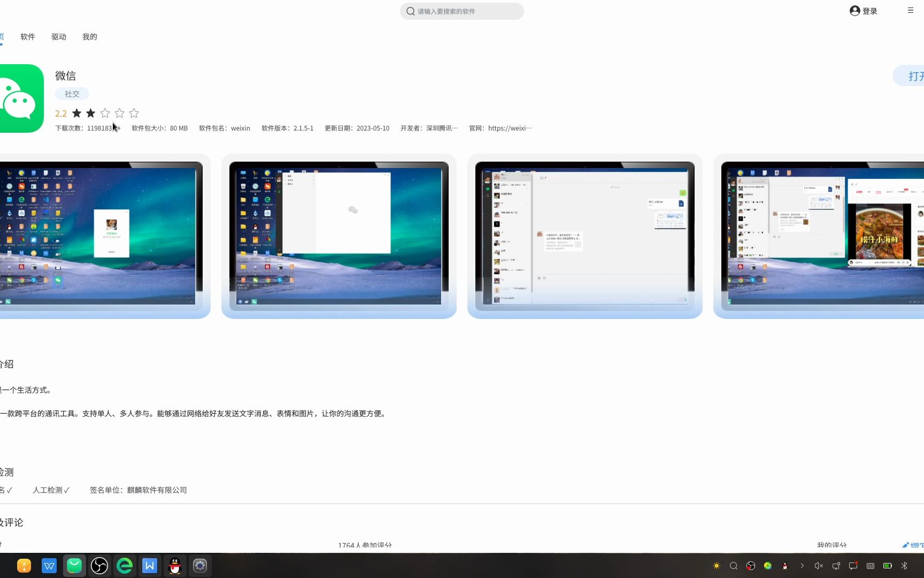This screenshot has height=578, width=924.
Task: Switch to the 驱动 tab
Action: pyautogui.click(x=59, y=37)
